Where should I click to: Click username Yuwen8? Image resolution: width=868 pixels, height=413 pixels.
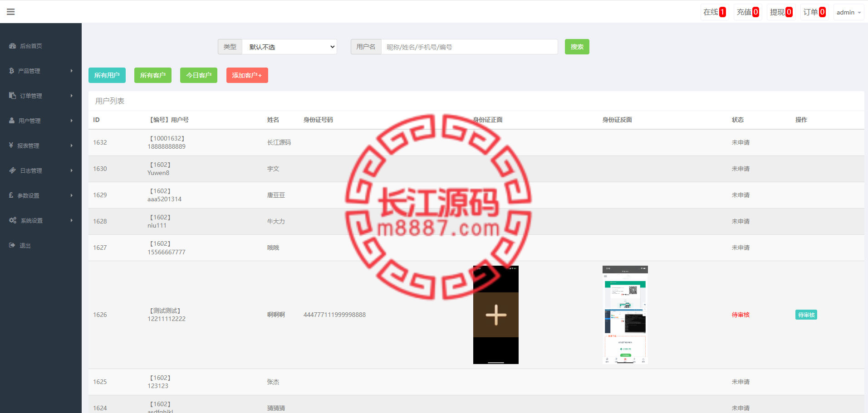pos(158,173)
